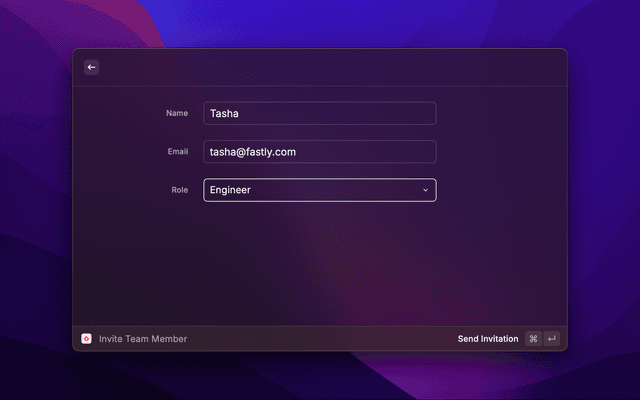Click on tasha@fastly.com email text
The width and height of the screenshot is (640, 400).
(x=252, y=152)
